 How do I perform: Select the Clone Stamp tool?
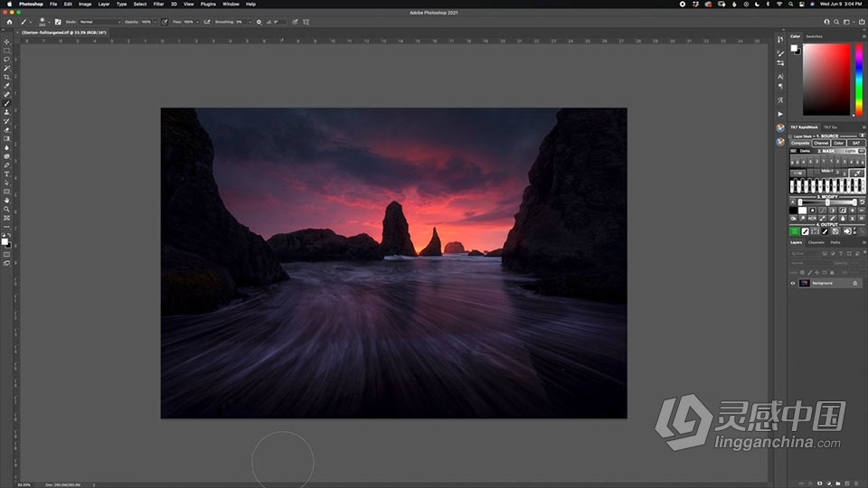[6, 112]
